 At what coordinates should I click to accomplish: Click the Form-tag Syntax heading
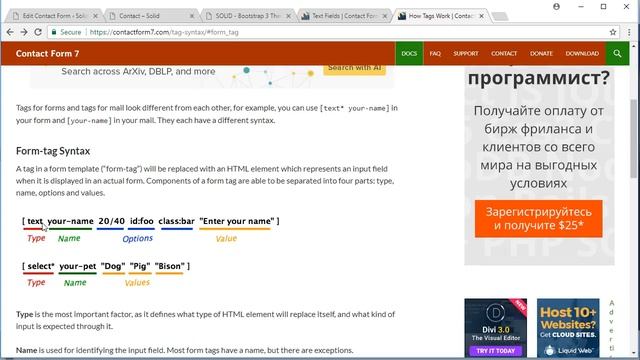53,151
